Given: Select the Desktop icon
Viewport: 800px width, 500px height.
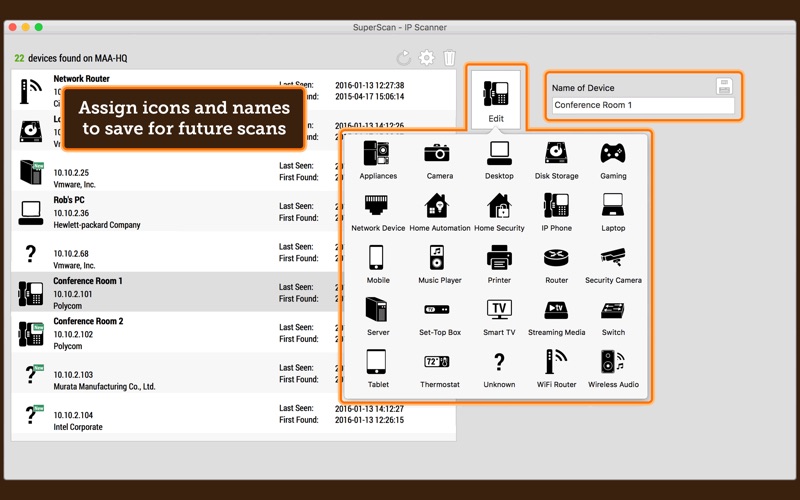Looking at the screenshot, I should 499,154.
